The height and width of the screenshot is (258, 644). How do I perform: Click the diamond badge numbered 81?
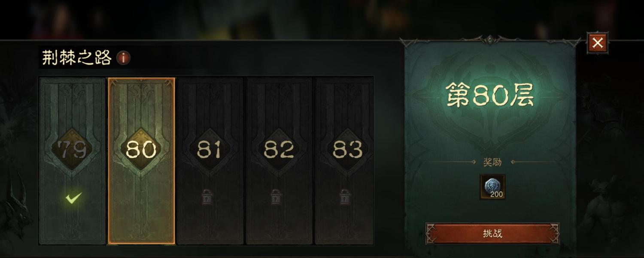(x=210, y=150)
